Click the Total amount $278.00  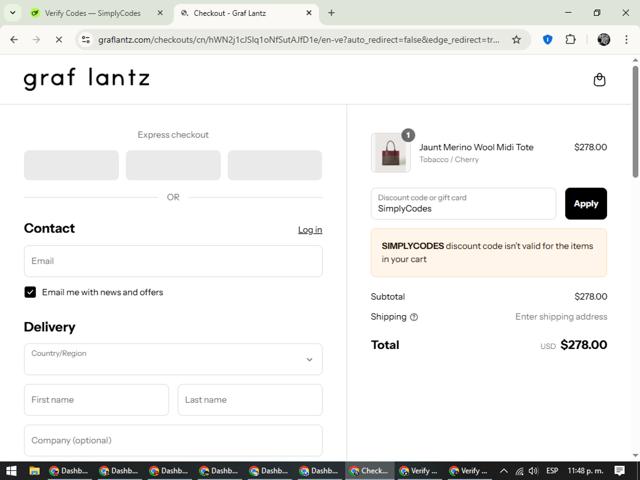click(584, 345)
